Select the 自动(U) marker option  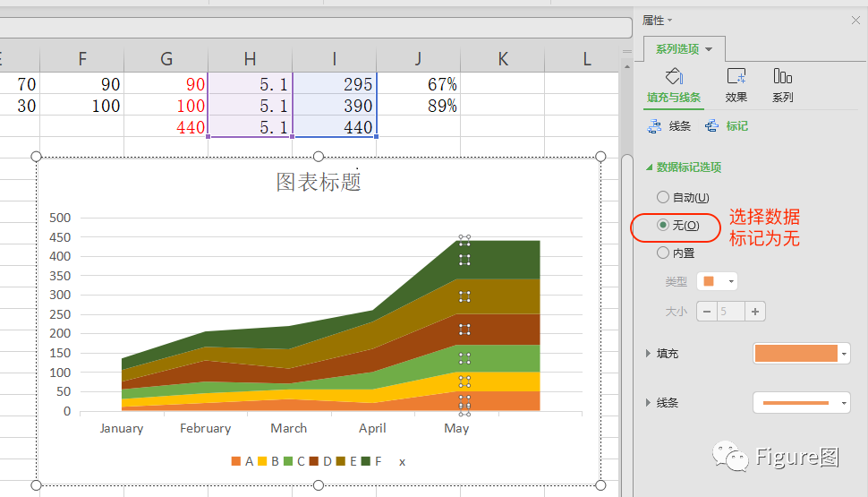pyautogui.click(x=683, y=197)
